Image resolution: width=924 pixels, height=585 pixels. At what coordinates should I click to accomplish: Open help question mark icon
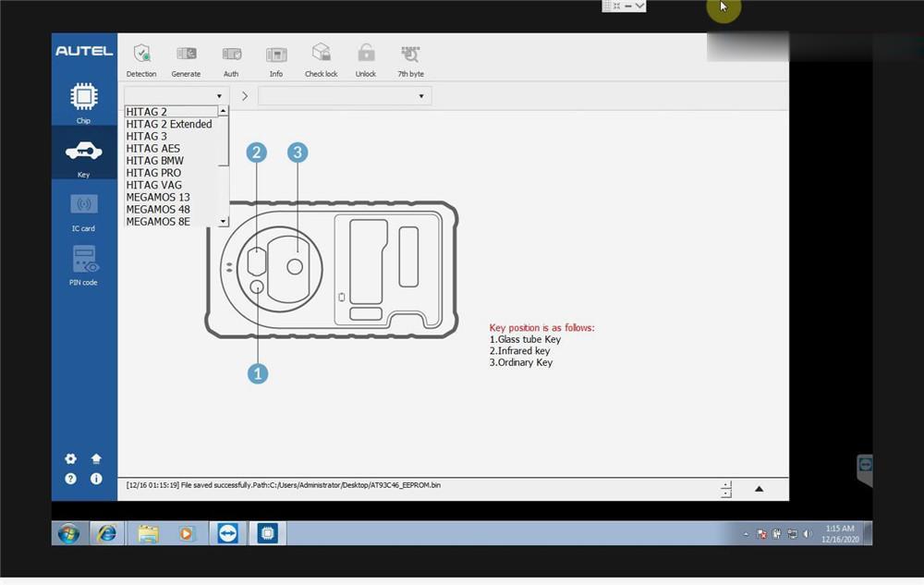(x=71, y=479)
